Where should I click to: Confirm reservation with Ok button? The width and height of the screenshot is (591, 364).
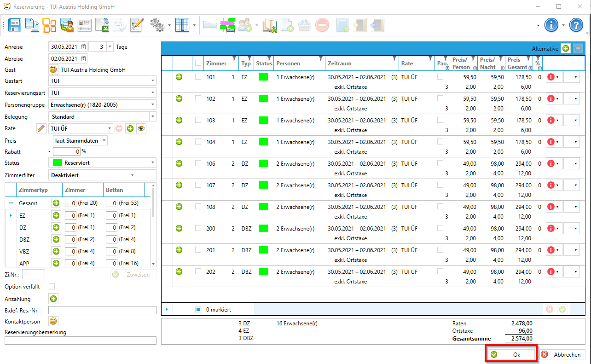[x=511, y=354]
